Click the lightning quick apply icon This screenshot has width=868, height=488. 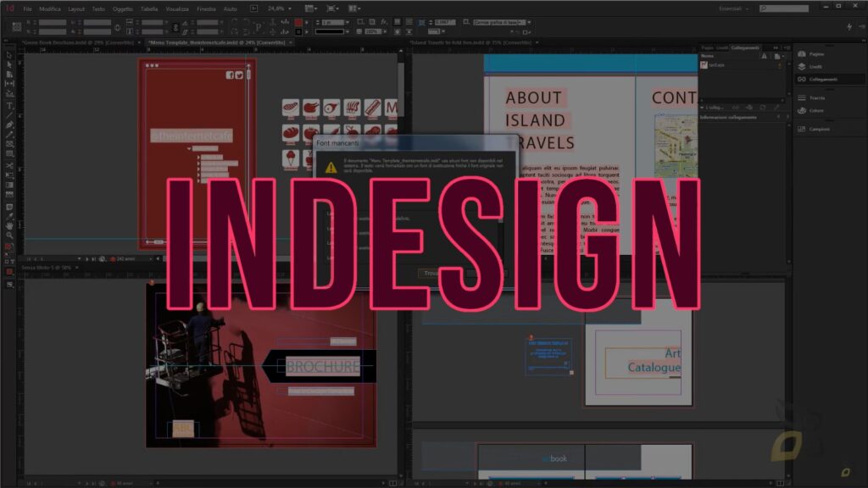849,26
